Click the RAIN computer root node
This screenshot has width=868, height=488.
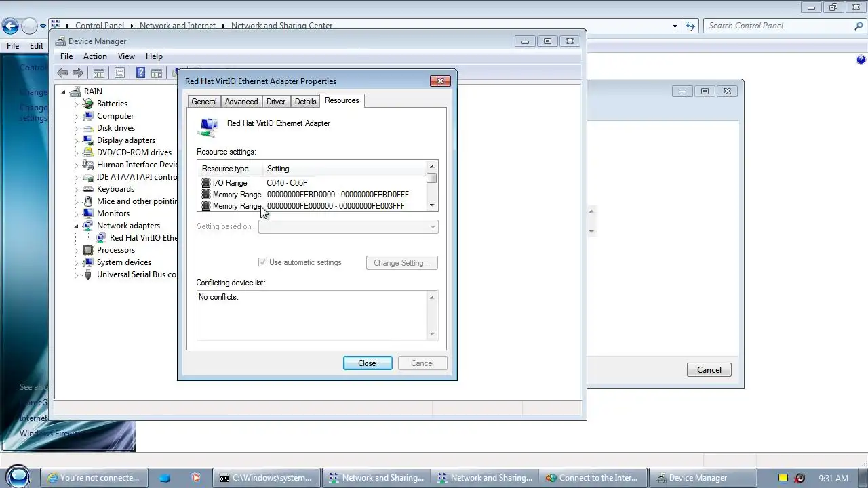pyautogui.click(x=93, y=91)
